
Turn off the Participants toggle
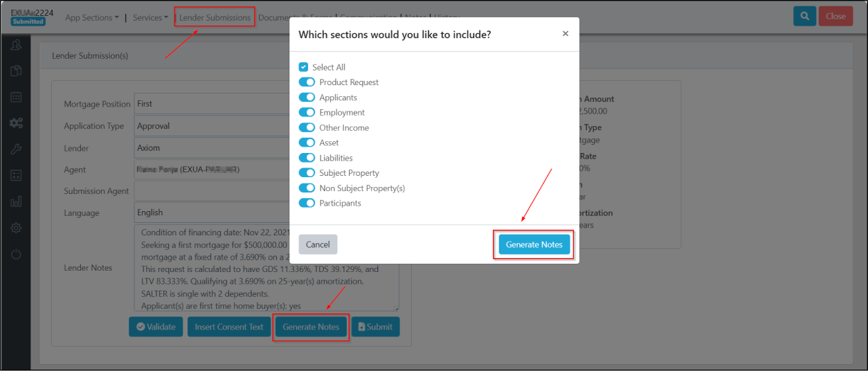307,203
